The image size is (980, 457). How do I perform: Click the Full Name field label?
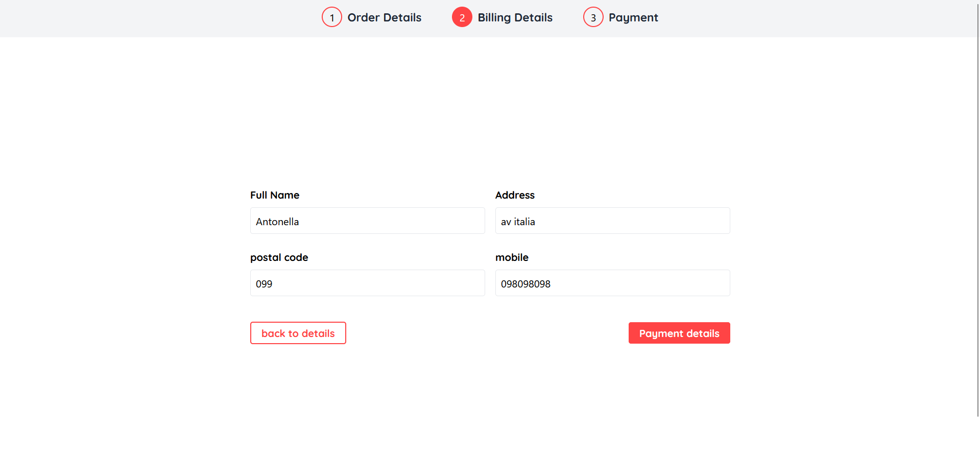[275, 195]
